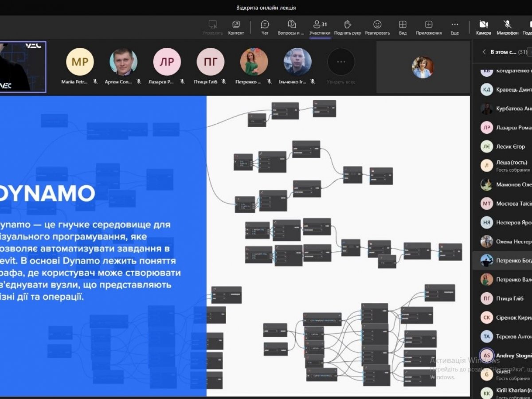Turn on the Камера
The width and height of the screenshot is (532, 399).
click(484, 27)
